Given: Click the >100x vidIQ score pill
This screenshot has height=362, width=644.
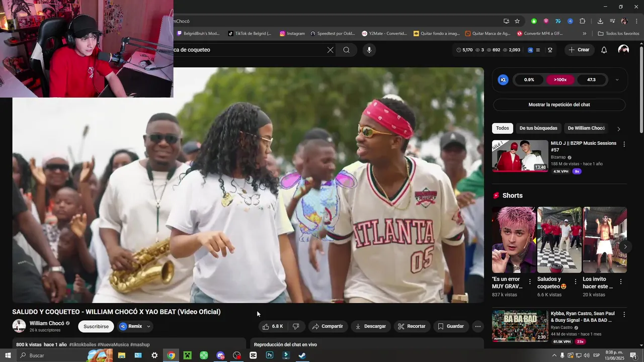Looking at the screenshot, I should click(560, 79).
